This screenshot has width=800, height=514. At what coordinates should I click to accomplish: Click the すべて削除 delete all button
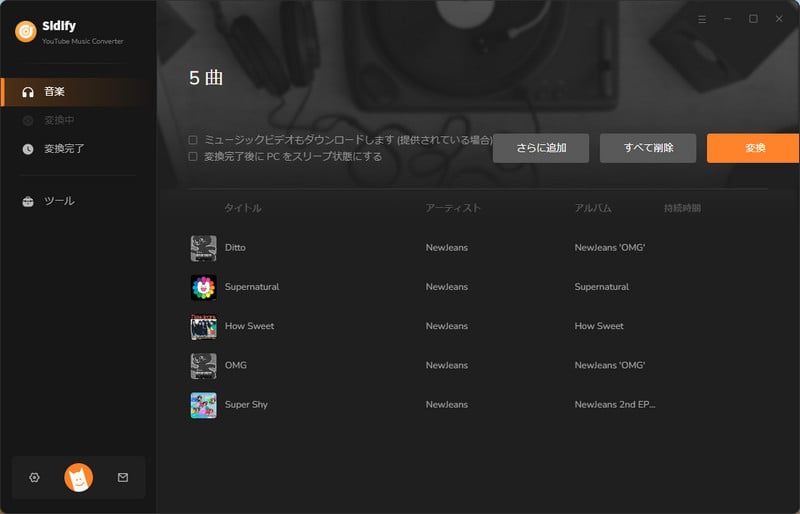[x=648, y=148]
